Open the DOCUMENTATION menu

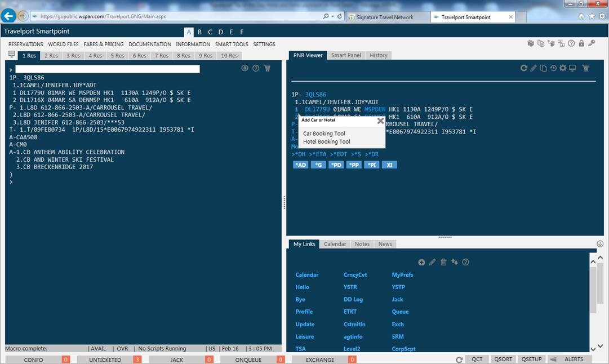[x=149, y=45]
